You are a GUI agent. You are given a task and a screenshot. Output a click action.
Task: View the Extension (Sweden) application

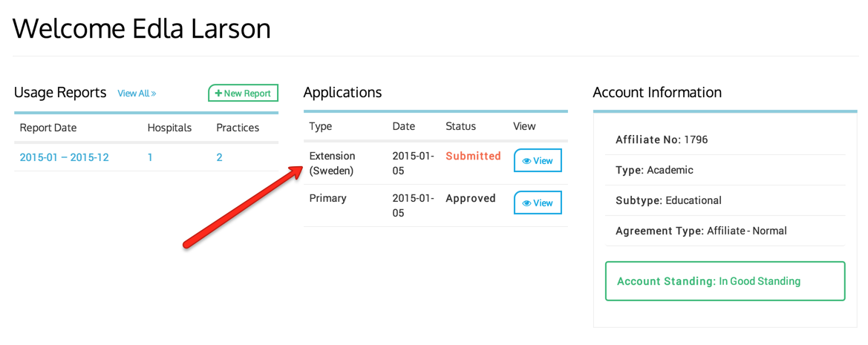pos(538,161)
